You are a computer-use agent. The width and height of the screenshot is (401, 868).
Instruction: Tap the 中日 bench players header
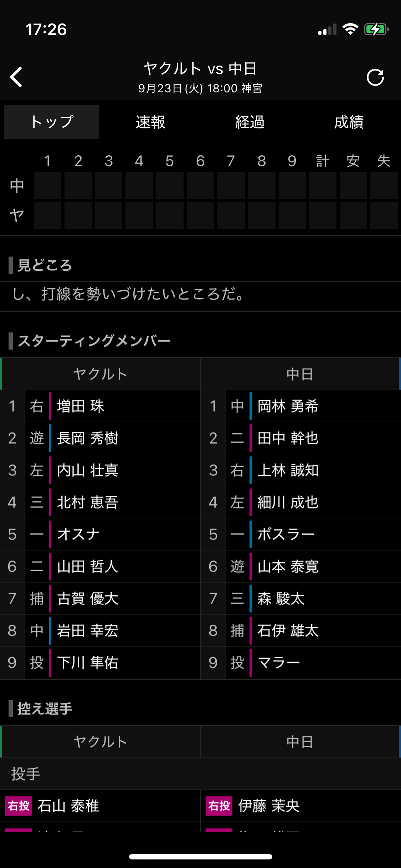(x=300, y=742)
